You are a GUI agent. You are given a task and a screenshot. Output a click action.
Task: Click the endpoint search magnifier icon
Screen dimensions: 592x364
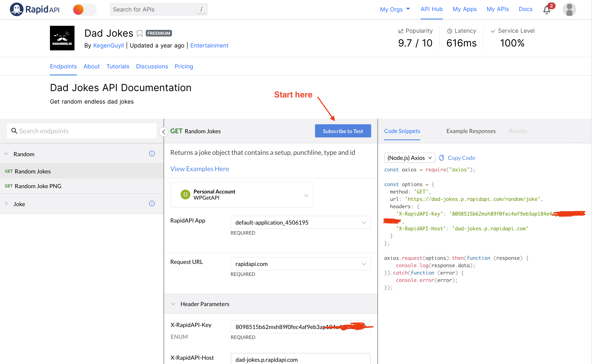[14, 131]
